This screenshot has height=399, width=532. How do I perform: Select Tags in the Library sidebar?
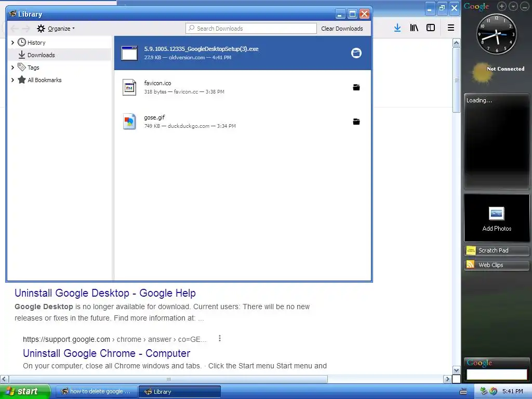(33, 68)
